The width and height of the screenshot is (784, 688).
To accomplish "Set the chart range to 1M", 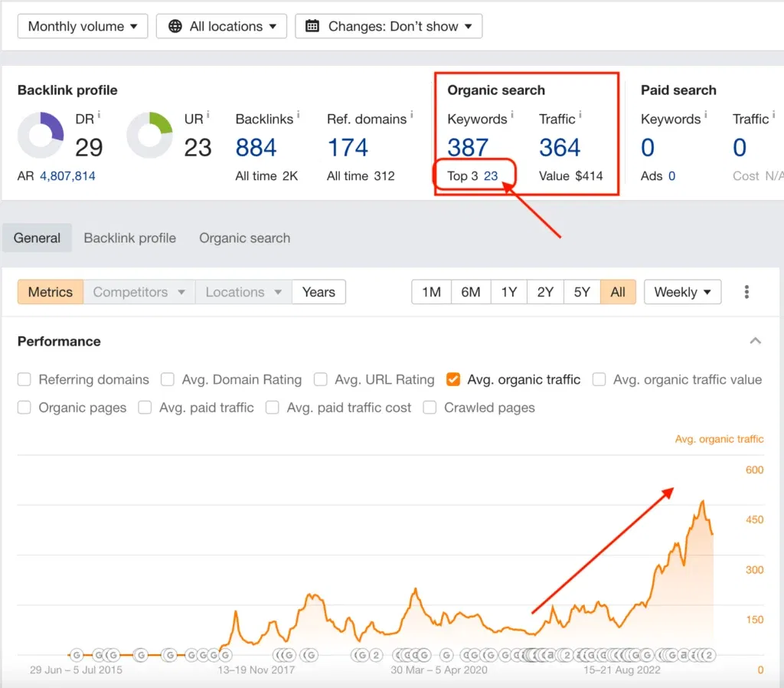I will [431, 292].
